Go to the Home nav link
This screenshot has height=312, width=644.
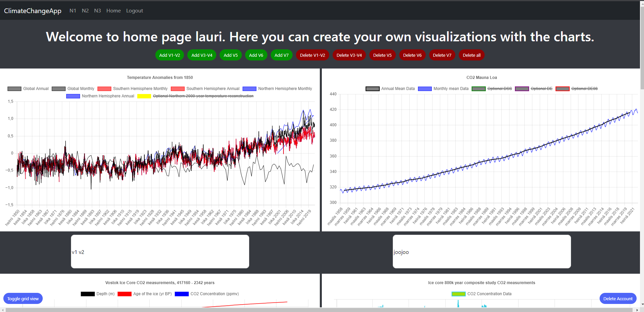tap(113, 11)
